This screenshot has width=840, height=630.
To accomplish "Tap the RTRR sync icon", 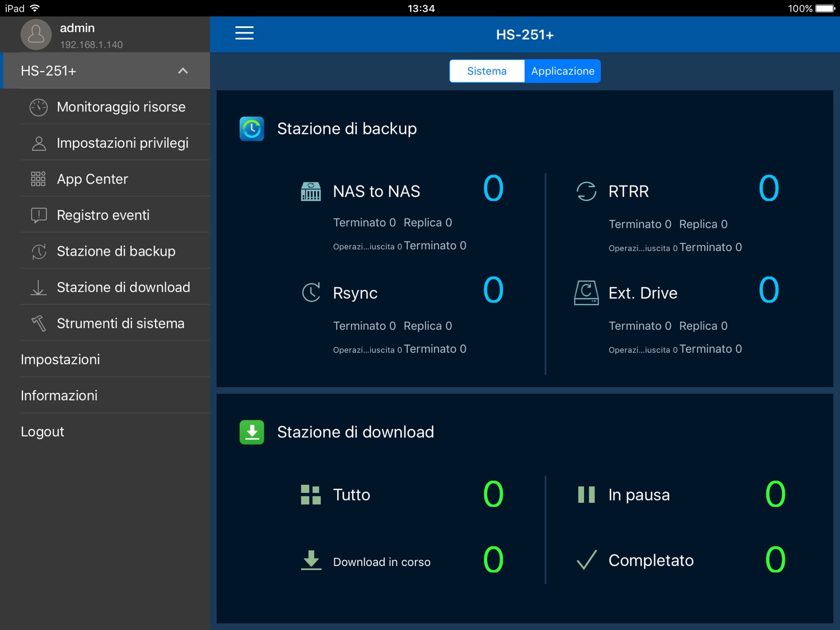I will point(586,192).
